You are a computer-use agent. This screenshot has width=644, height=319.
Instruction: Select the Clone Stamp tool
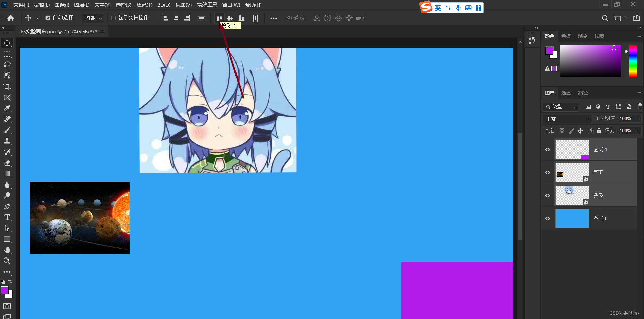(7, 141)
